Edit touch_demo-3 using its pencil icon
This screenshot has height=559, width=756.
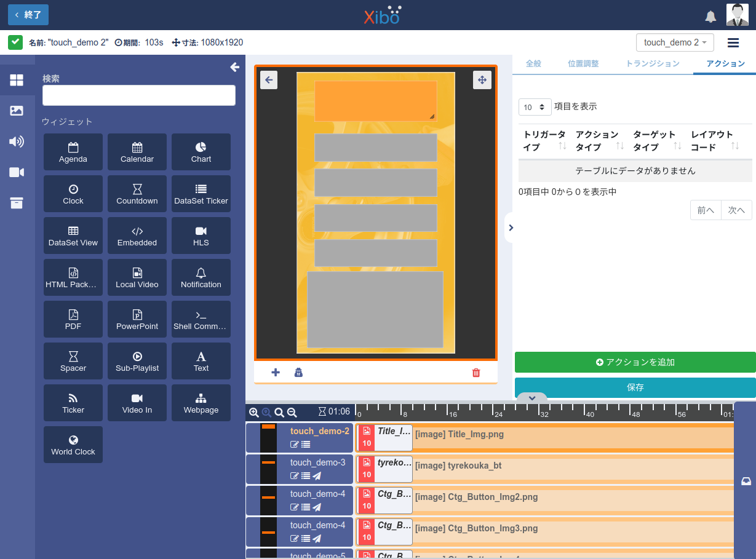click(x=294, y=475)
